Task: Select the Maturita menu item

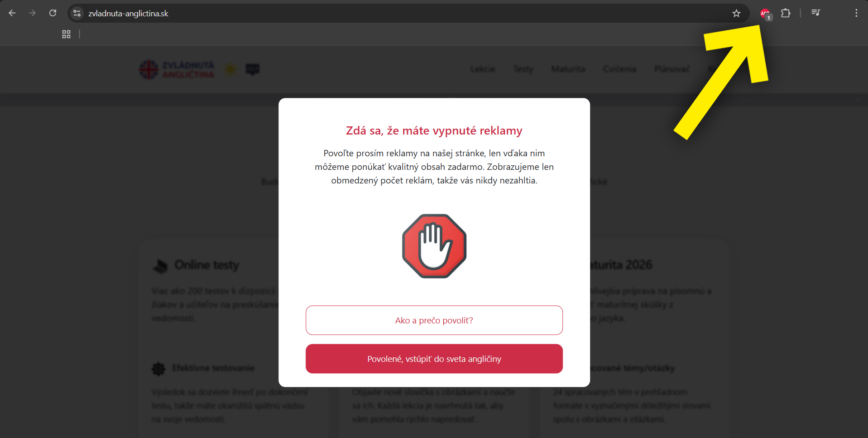Action: 568,69
